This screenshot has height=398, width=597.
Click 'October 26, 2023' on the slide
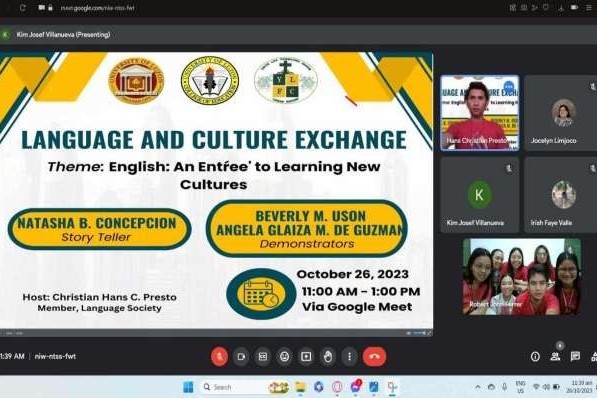pyautogui.click(x=353, y=274)
